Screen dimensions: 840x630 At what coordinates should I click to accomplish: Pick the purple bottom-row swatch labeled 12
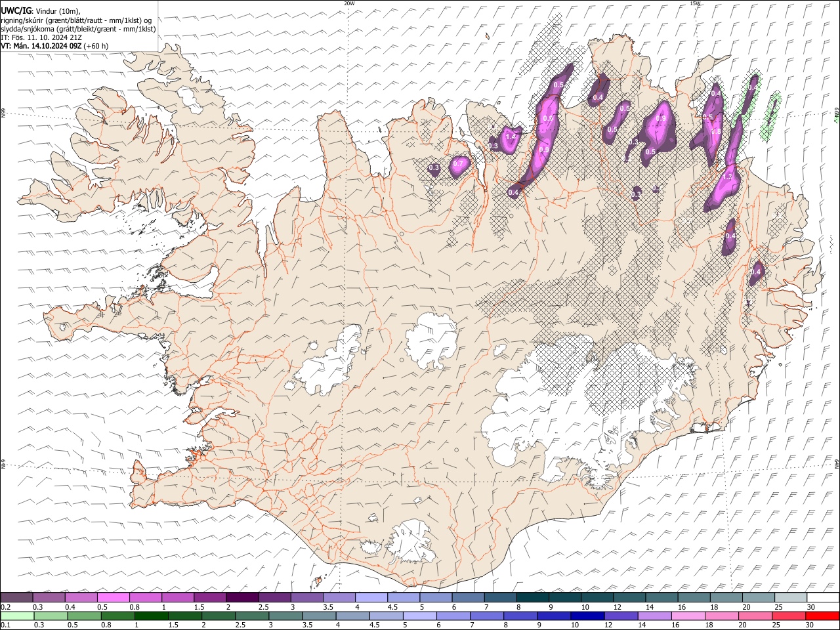pyautogui.click(x=621, y=616)
